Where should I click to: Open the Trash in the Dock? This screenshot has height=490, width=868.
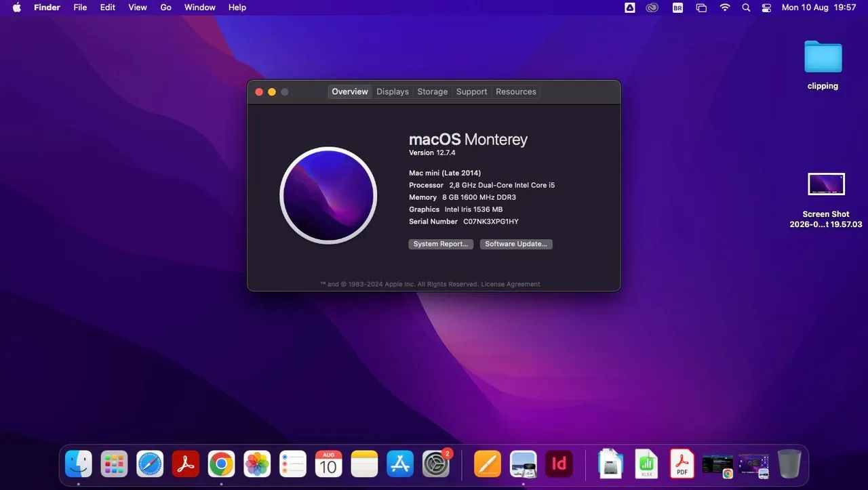click(x=789, y=464)
